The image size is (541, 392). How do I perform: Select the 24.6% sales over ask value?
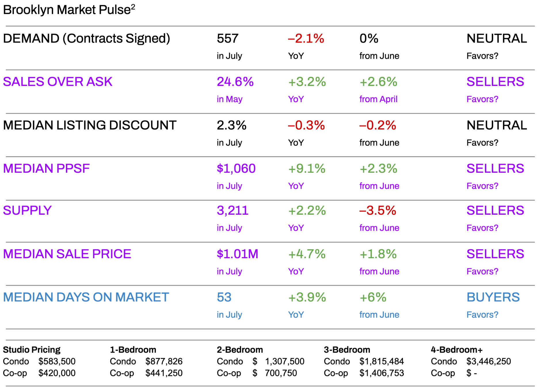click(235, 82)
